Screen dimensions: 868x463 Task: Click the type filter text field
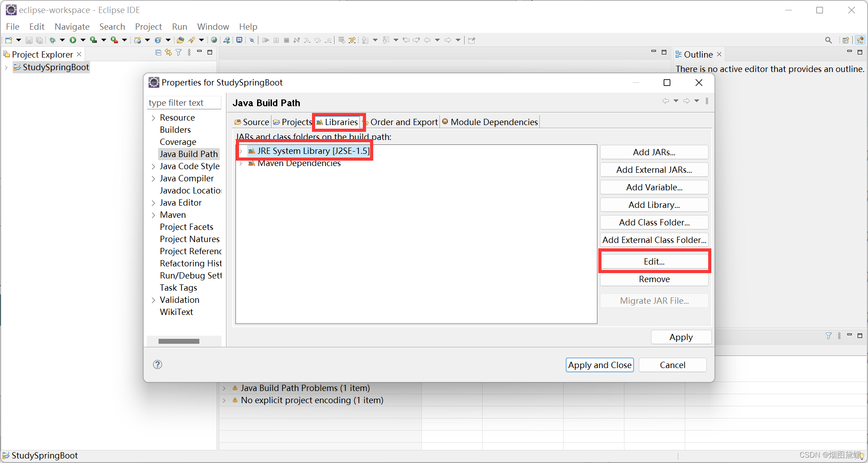(184, 103)
